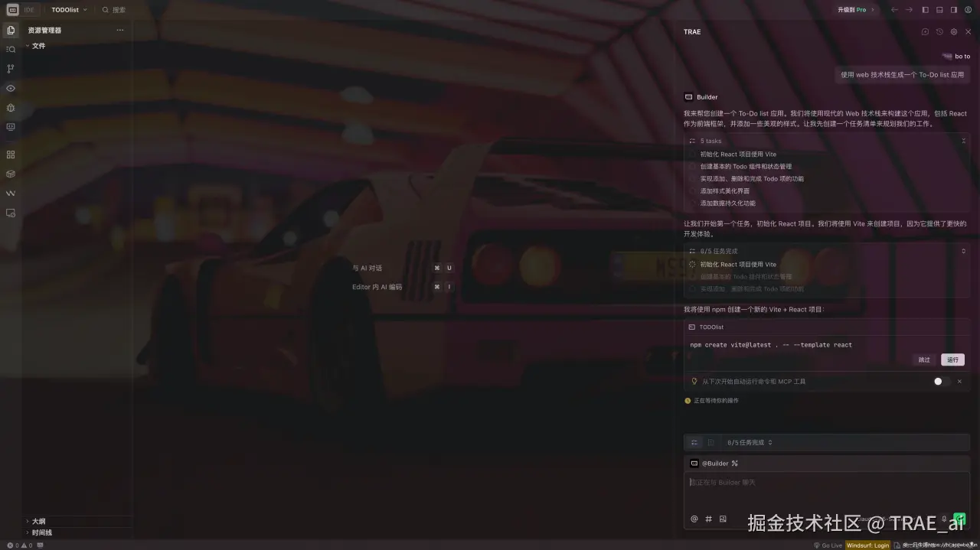The height and width of the screenshot is (550, 980).
Task: Click the Windsurf: Login status bar item
Action: click(867, 545)
